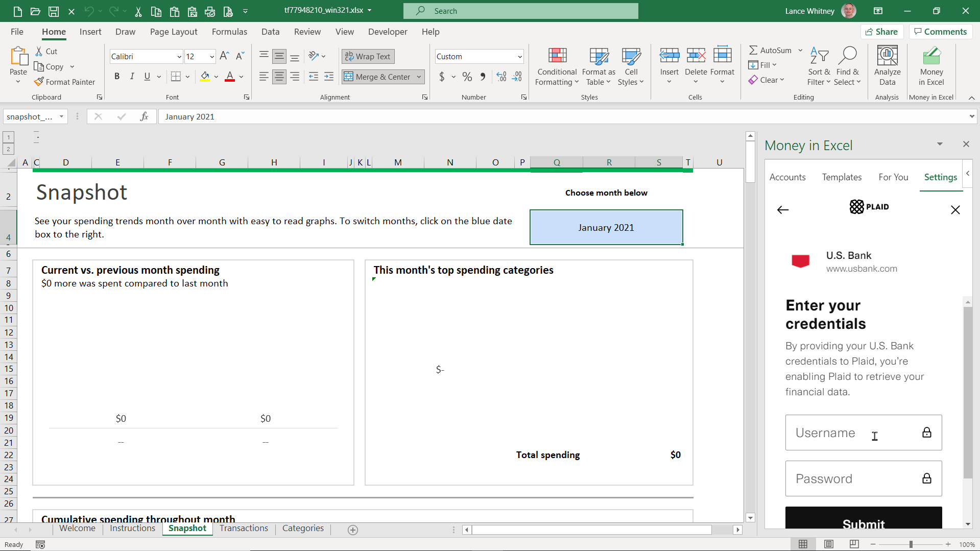Open the Insert ribbon tab
Viewport: 980px width, 551px height.
(90, 32)
